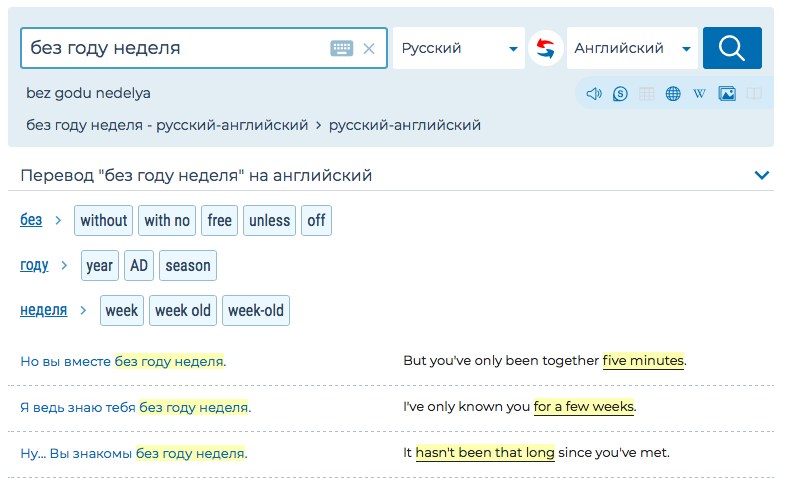Open the Английский target language dropdown
This screenshot has height=478, width=787.
[x=632, y=48]
